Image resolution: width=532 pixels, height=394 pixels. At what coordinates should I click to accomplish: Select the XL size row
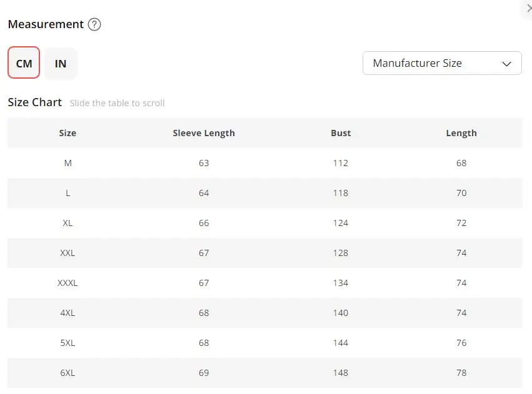click(265, 223)
